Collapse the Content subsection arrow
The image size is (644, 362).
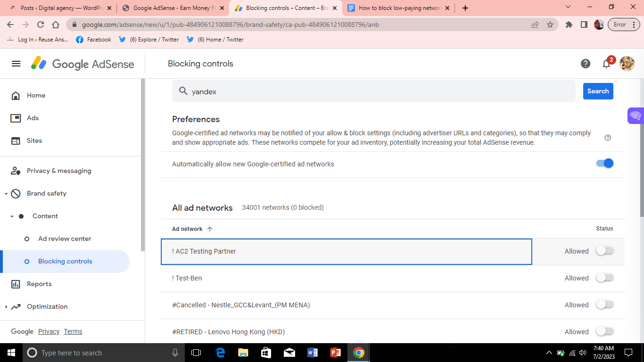click(12, 216)
